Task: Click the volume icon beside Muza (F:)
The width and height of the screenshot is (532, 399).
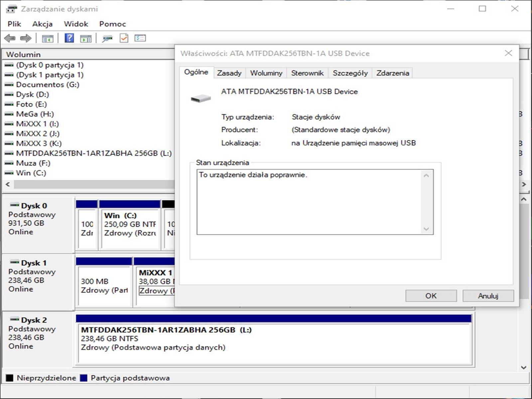Action: (9, 163)
